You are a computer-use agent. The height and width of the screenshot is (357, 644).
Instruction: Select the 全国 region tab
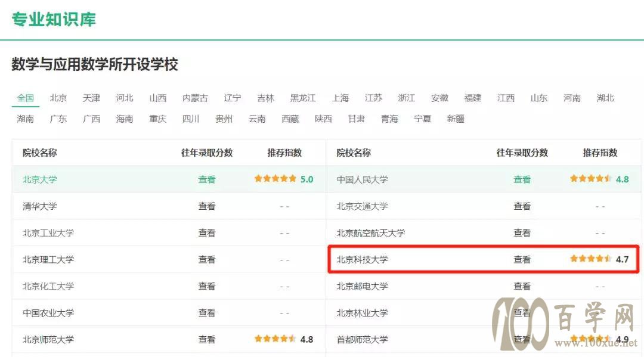pyautogui.click(x=26, y=98)
